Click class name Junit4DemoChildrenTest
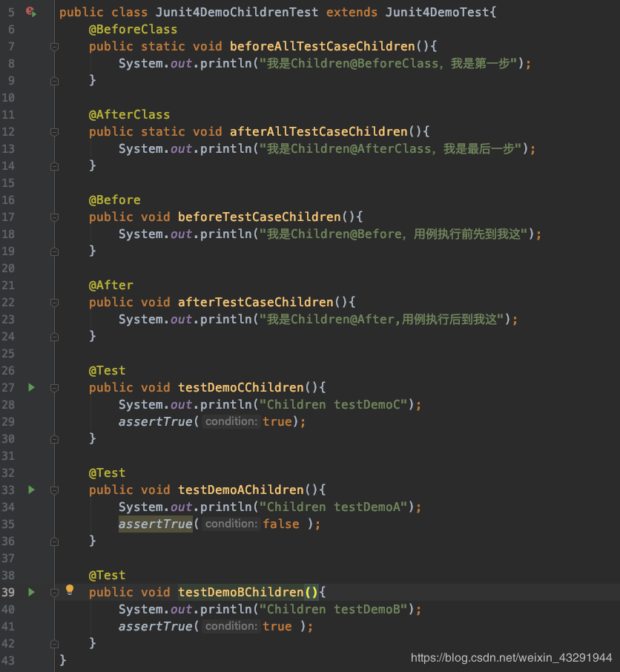 [237, 12]
